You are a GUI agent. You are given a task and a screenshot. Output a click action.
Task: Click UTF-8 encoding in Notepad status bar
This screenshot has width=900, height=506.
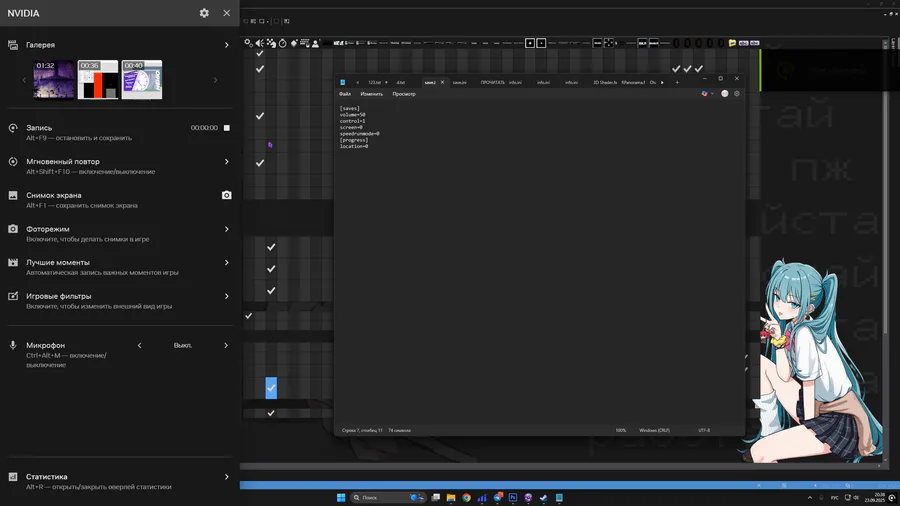704,430
